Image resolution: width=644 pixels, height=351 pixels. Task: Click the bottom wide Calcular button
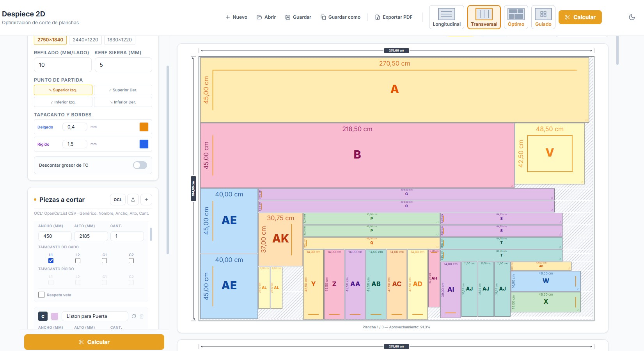pos(94,342)
